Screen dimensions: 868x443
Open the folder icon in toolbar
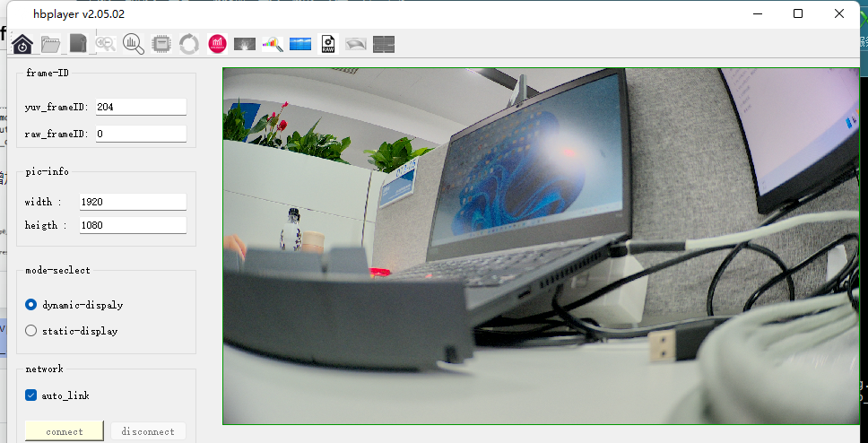coord(50,43)
